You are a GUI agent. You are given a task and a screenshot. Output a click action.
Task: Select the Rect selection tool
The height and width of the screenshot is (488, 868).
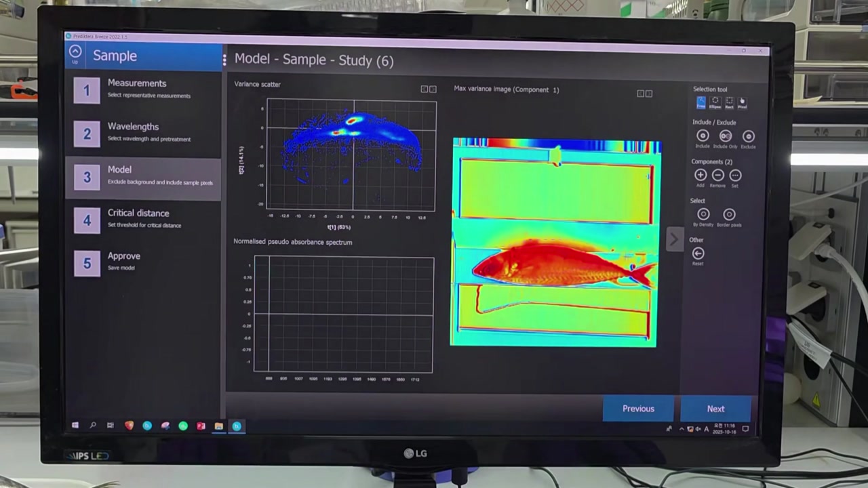point(729,102)
